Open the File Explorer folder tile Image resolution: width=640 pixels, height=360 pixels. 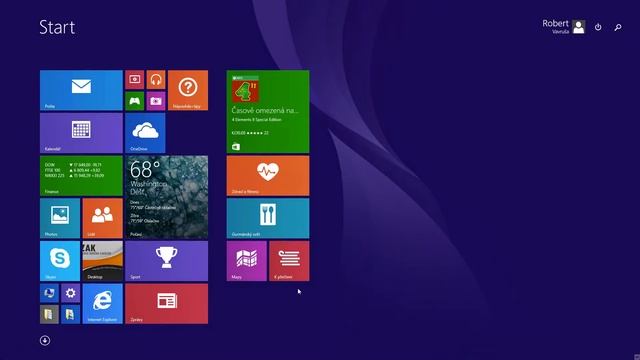coord(49,314)
